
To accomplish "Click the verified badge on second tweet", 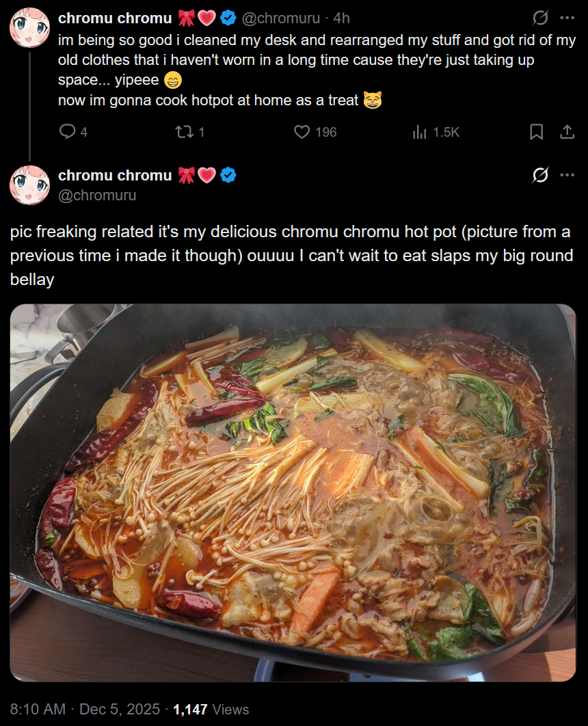I will coord(228,176).
